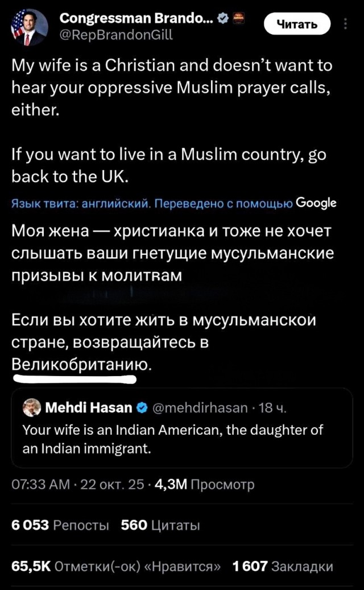Click the orange affiliation badge on the profile name

(239, 18)
